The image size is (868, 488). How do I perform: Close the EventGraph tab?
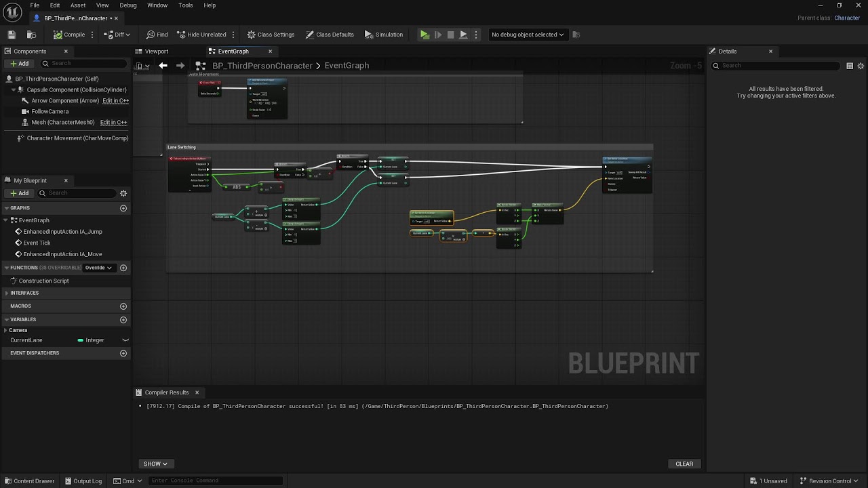(x=270, y=52)
